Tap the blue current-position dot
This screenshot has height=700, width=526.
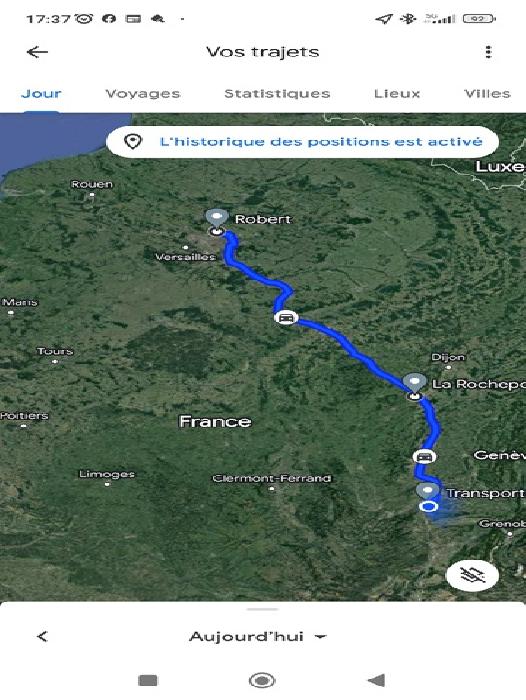429,507
